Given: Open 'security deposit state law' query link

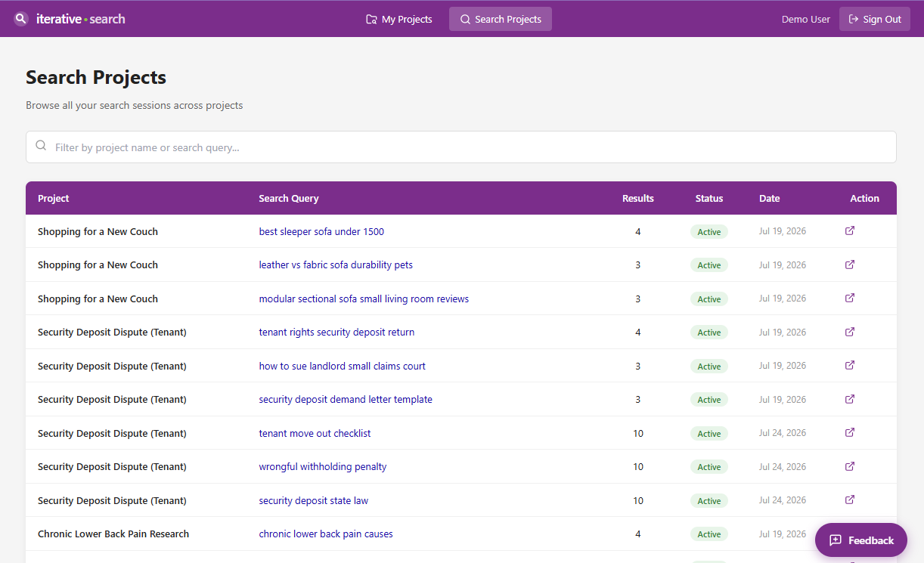Looking at the screenshot, I should 314,501.
